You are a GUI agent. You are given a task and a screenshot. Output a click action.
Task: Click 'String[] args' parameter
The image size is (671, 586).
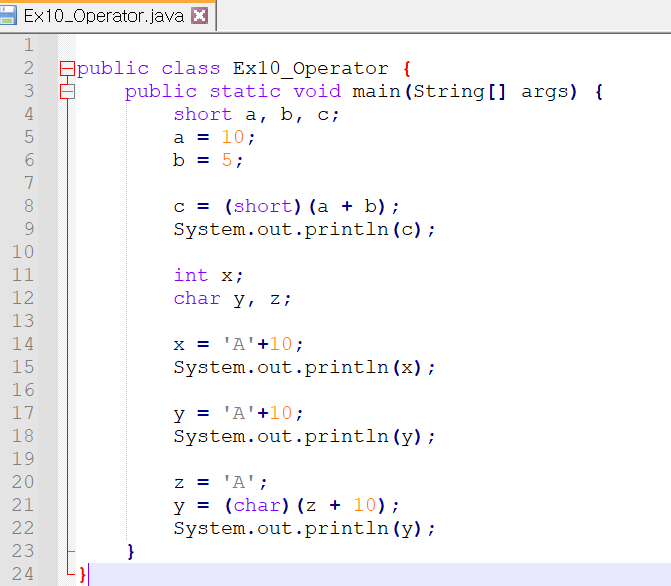point(490,92)
